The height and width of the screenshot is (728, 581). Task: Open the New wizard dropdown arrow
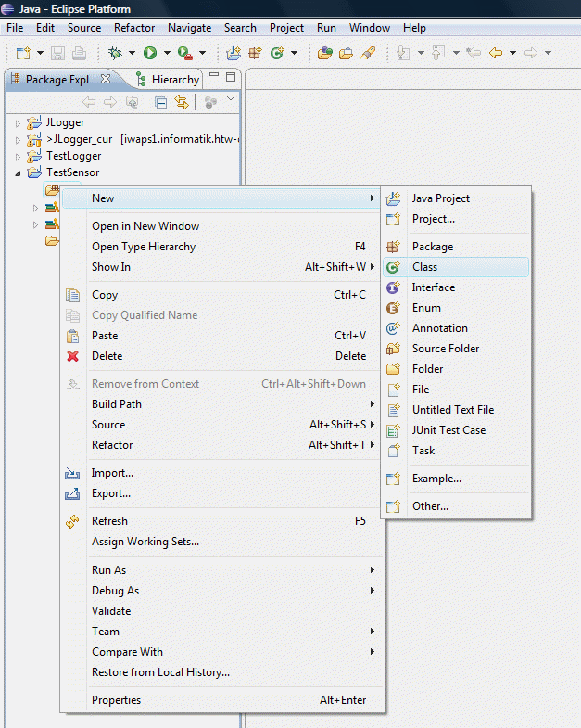tap(40, 53)
